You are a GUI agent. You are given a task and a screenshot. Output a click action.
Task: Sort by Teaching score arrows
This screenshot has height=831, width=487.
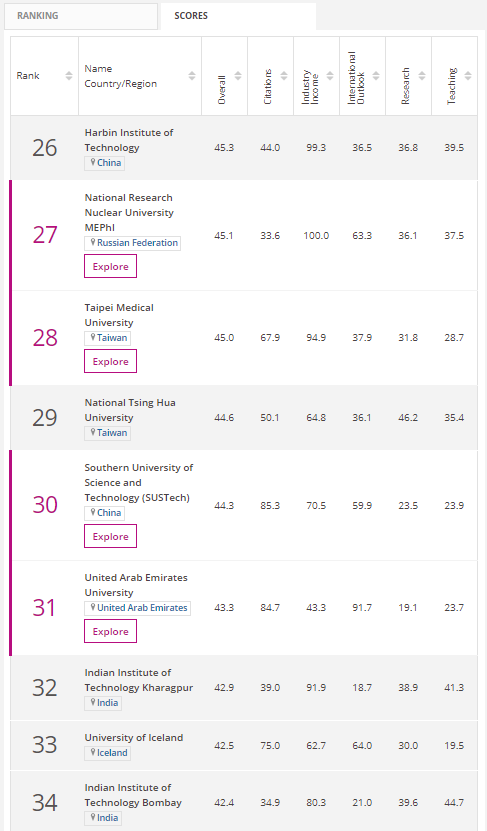point(468,76)
